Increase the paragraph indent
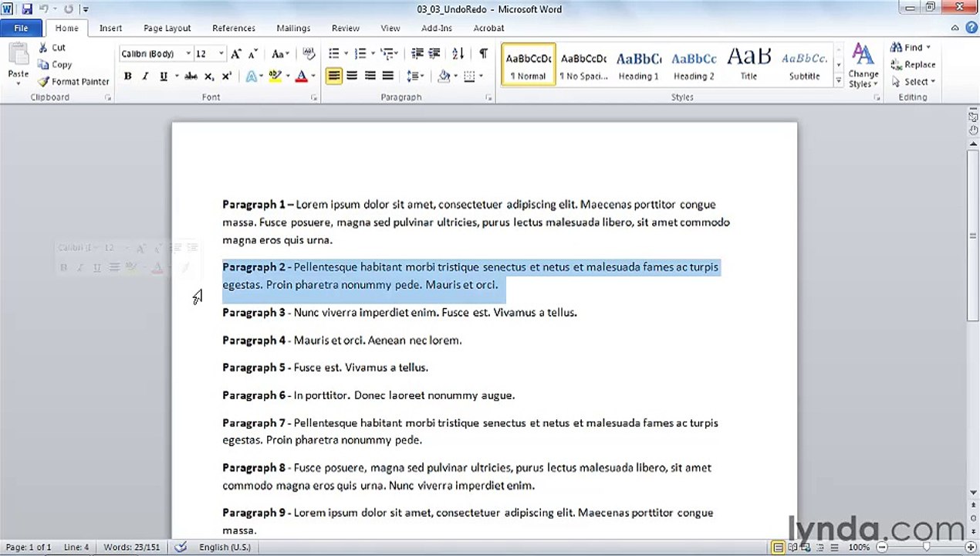The width and height of the screenshot is (980, 556). 434,53
